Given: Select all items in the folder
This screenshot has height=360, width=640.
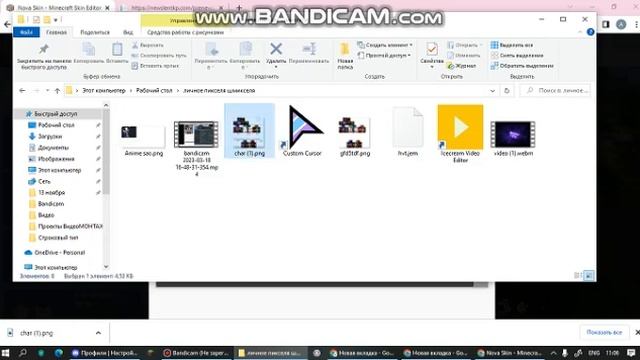Looking at the screenshot, I should pyautogui.click(x=512, y=45).
